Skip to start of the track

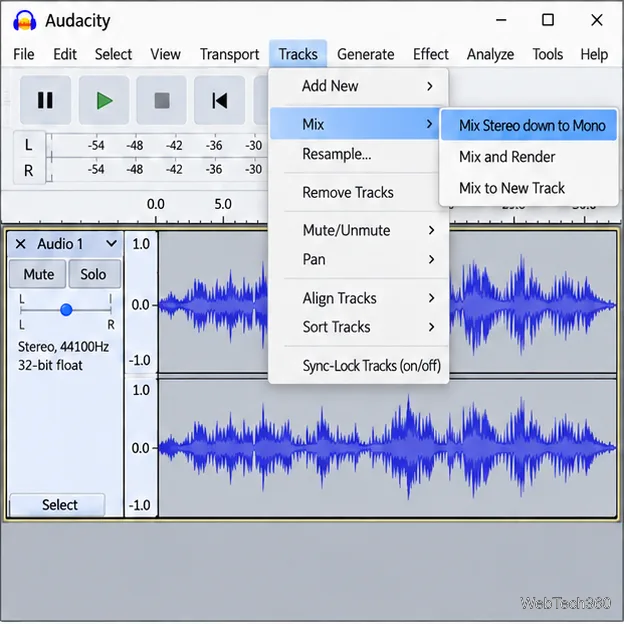[219, 100]
